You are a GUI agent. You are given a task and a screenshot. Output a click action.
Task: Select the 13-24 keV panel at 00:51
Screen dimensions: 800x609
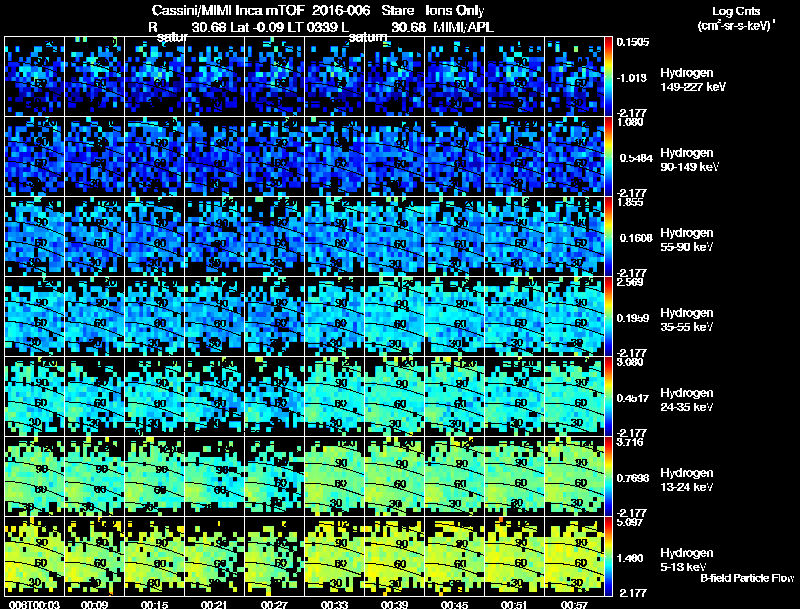pos(515,477)
